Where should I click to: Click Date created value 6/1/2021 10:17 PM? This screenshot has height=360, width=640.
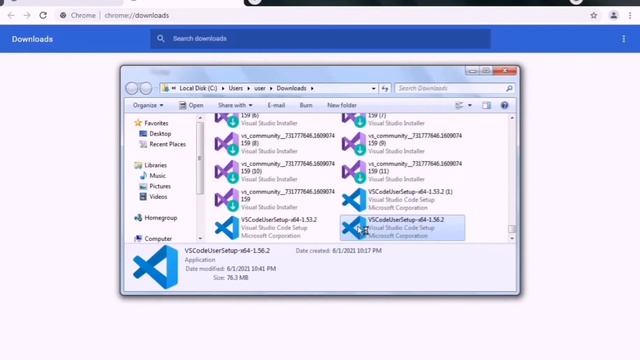357,251
